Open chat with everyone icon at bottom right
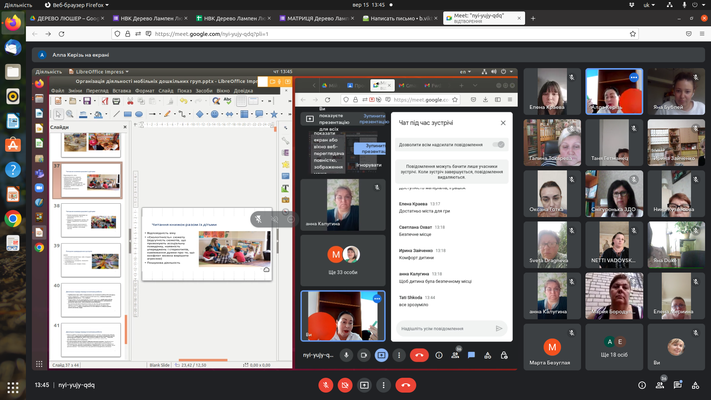Viewport: 711px width, 400px height. 678,385
